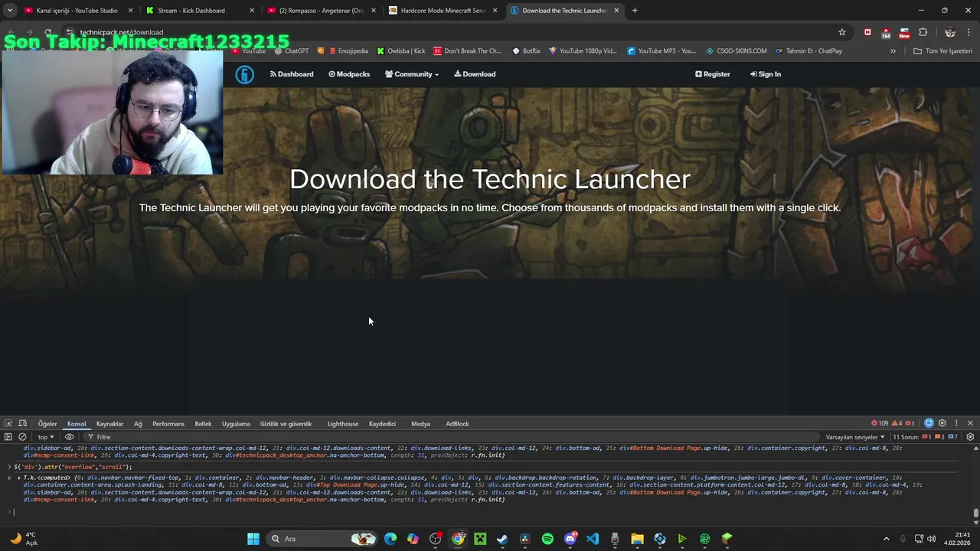The width and height of the screenshot is (980, 551).
Task: Click the console Filtre input field
Action: [452, 437]
